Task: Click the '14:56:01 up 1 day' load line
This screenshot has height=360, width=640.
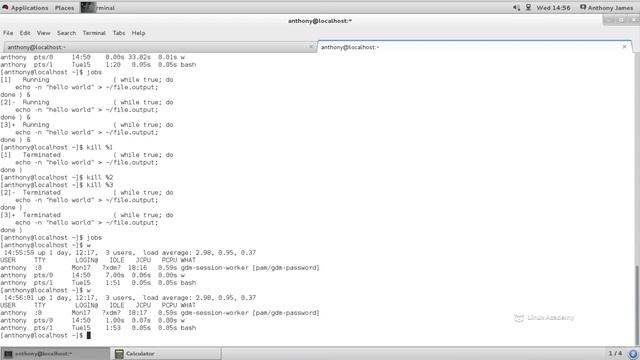Action: coord(130,298)
